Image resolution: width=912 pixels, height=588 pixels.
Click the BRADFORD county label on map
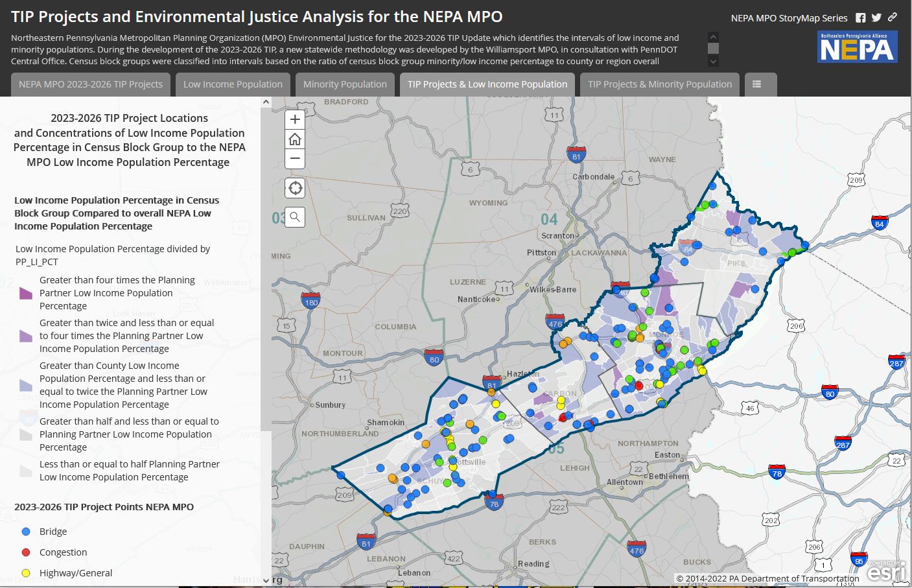click(x=346, y=102)
